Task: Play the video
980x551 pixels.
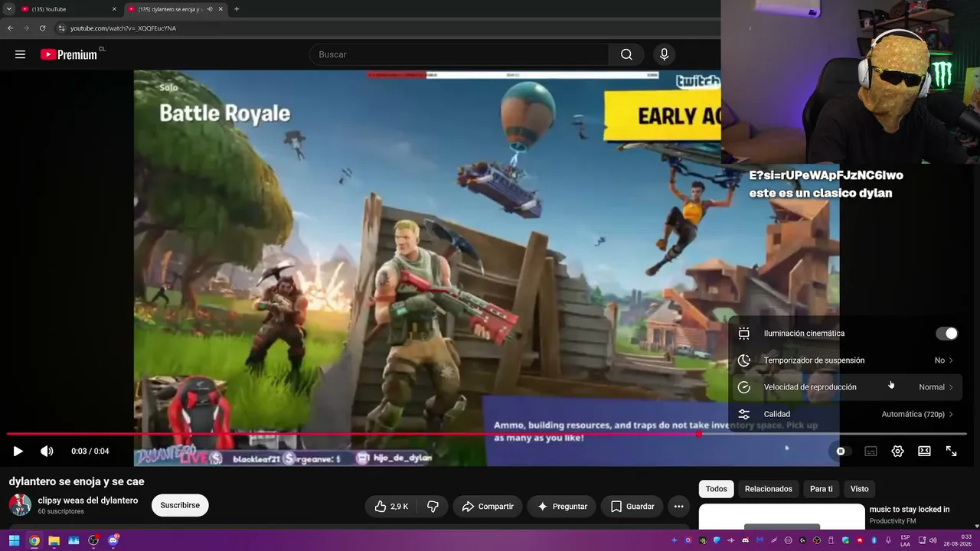Action: point(18,452)
